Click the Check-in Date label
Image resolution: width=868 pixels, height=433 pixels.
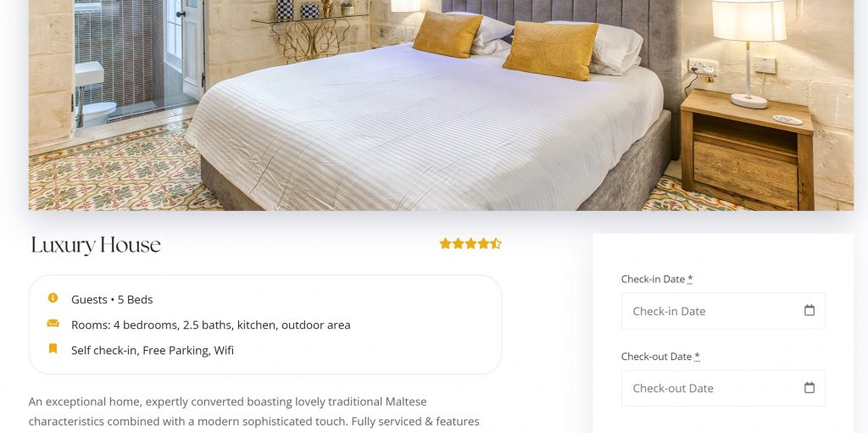point(657,279)
